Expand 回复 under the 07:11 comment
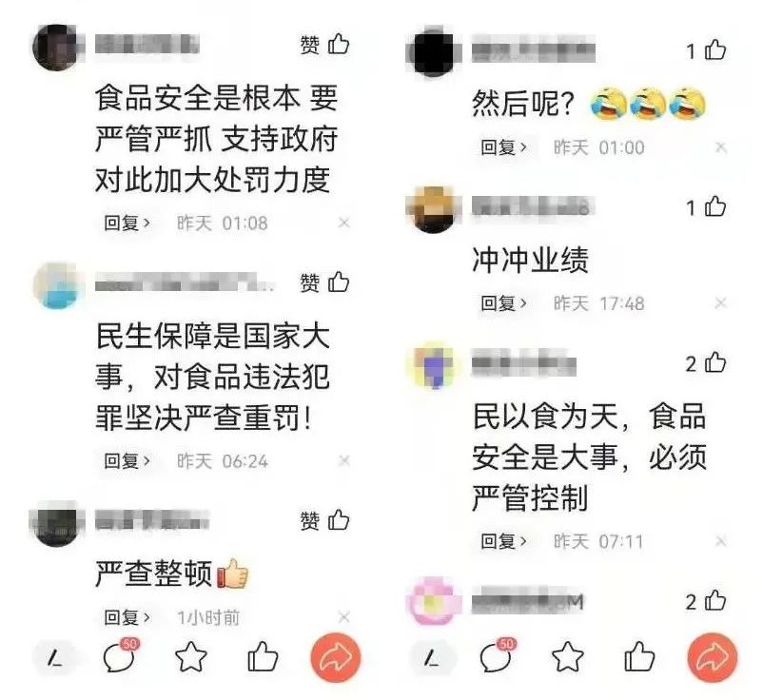Image resolution: width=763 pixels, height=700 pixels. 503,541
